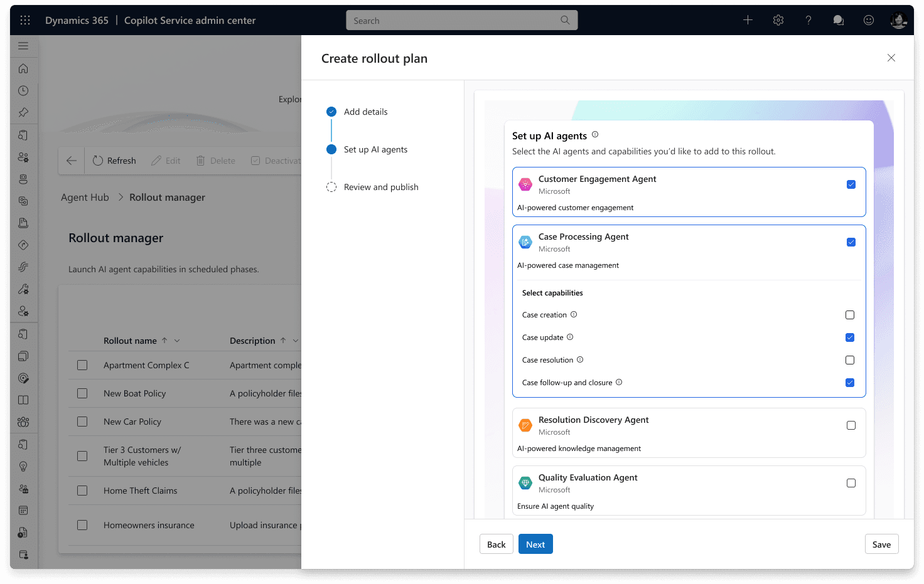924x584 pixels.
Task: Select the Home Theft Claims row checkbox
Action: (x=82, y=491)
